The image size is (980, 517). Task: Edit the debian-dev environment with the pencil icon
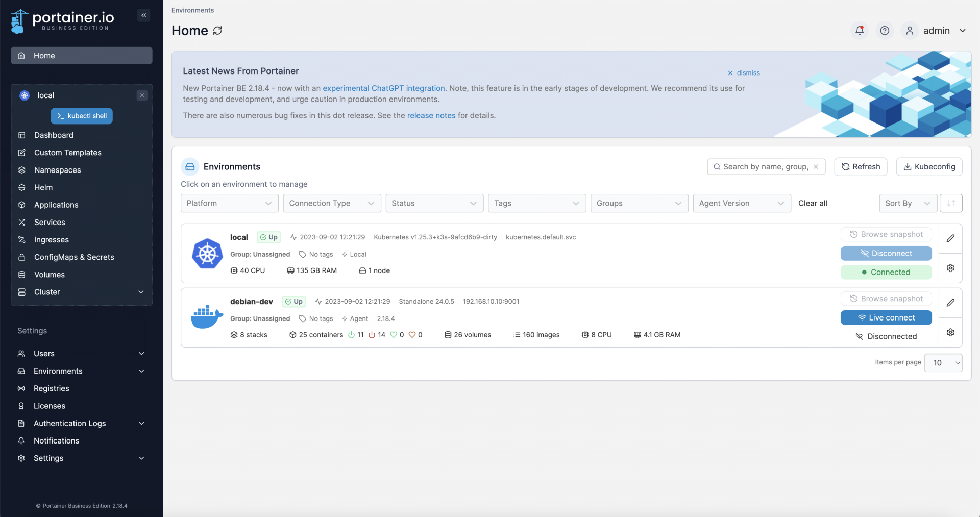950,303
